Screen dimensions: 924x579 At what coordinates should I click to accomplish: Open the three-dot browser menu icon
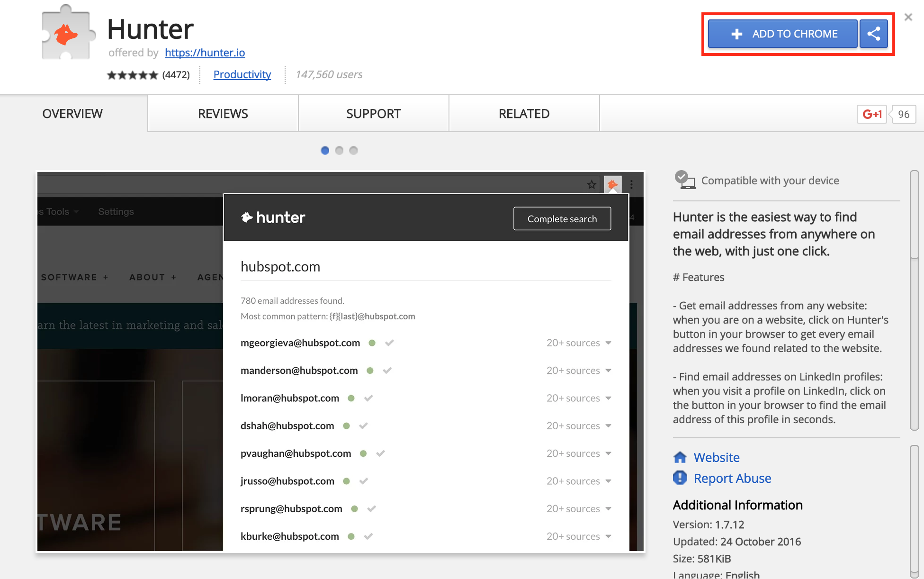632,184
